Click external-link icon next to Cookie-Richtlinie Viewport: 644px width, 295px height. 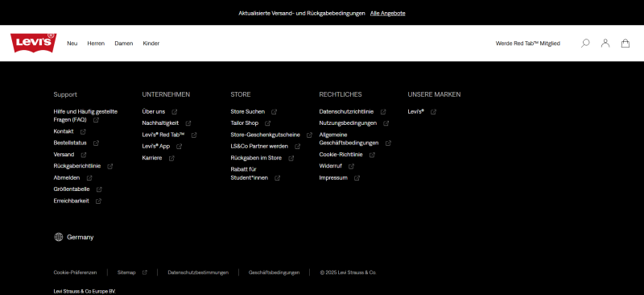click(x=372, y=155)
